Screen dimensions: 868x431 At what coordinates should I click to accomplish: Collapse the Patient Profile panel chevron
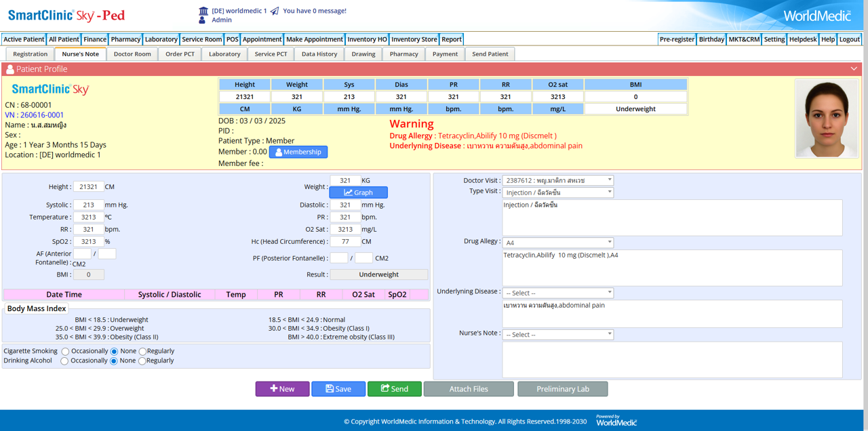(854, 69)
